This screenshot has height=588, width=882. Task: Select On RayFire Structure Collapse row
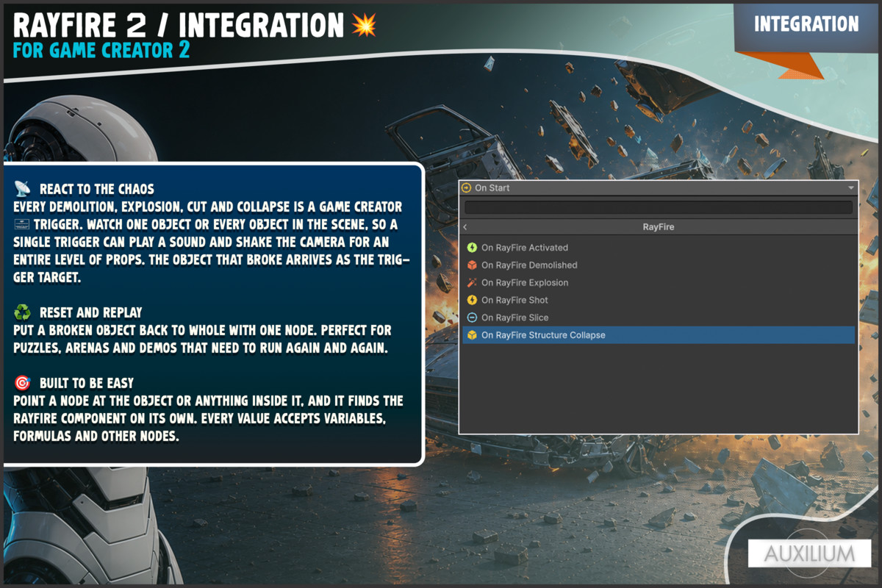coord(659,335)
